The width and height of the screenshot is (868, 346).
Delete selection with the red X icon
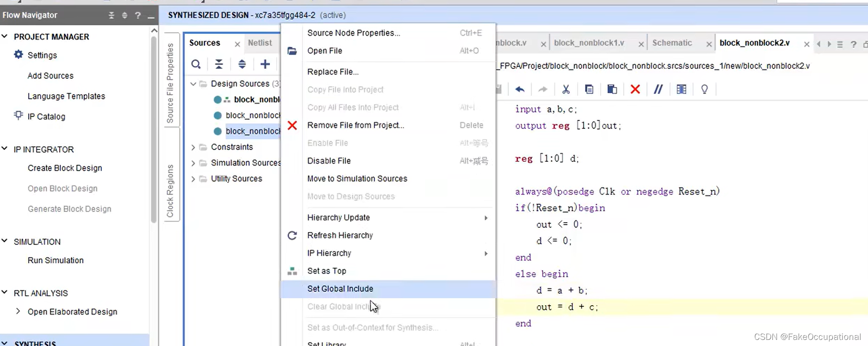click(x=635, y=89)
